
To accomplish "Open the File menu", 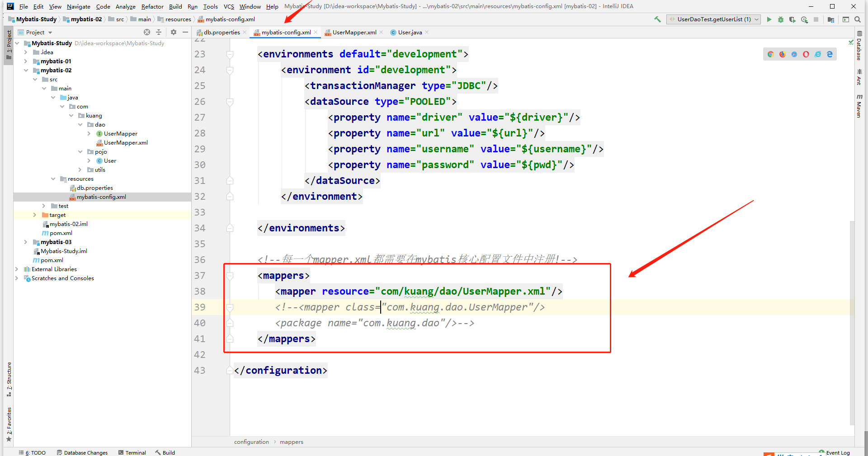I will [x=24, y=6].
